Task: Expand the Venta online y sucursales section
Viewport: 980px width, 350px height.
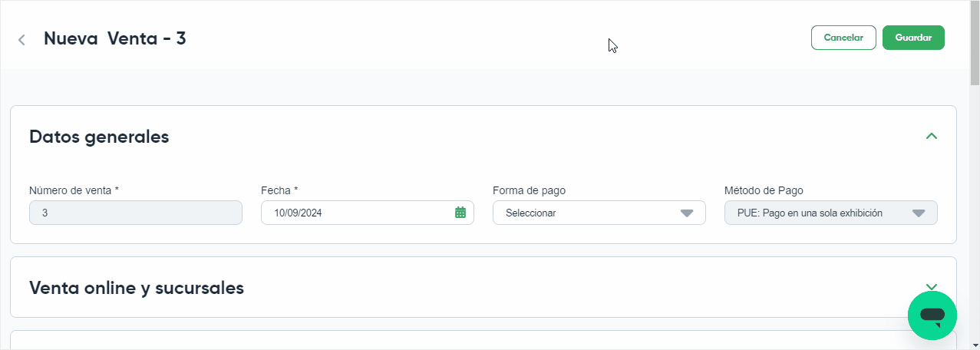Action: (x=932, y=286)
